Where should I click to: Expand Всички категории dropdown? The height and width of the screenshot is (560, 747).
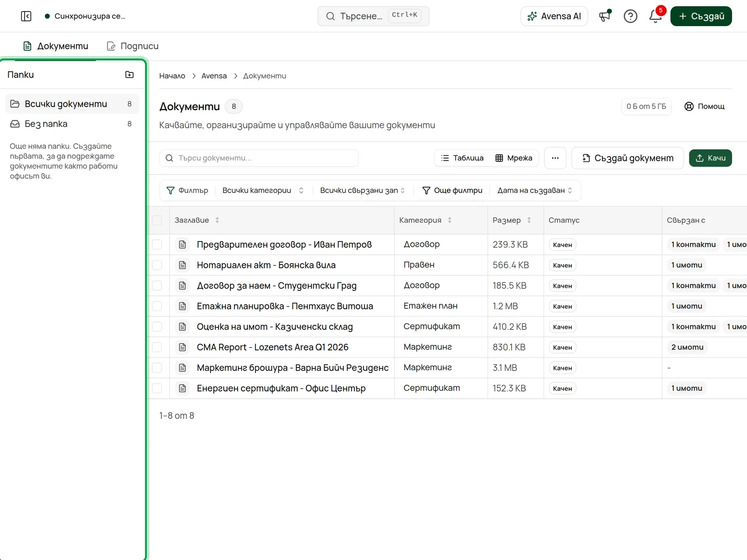[x=263, y=190]
